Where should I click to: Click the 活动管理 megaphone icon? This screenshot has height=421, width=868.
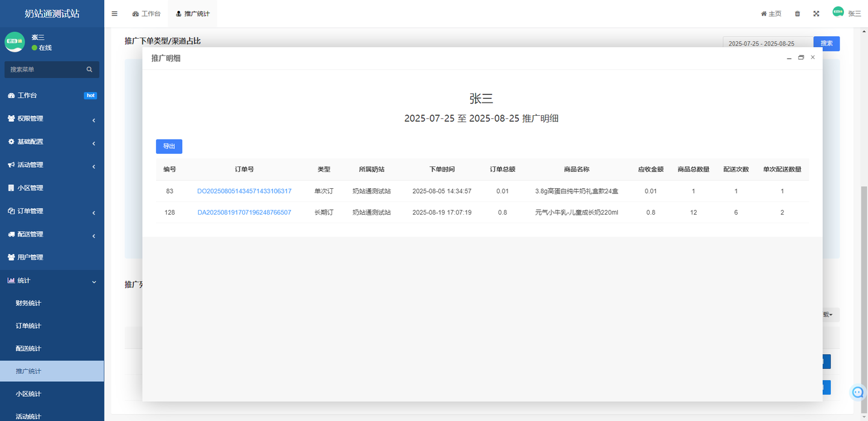pyautogui.click(x=11, y=165)
